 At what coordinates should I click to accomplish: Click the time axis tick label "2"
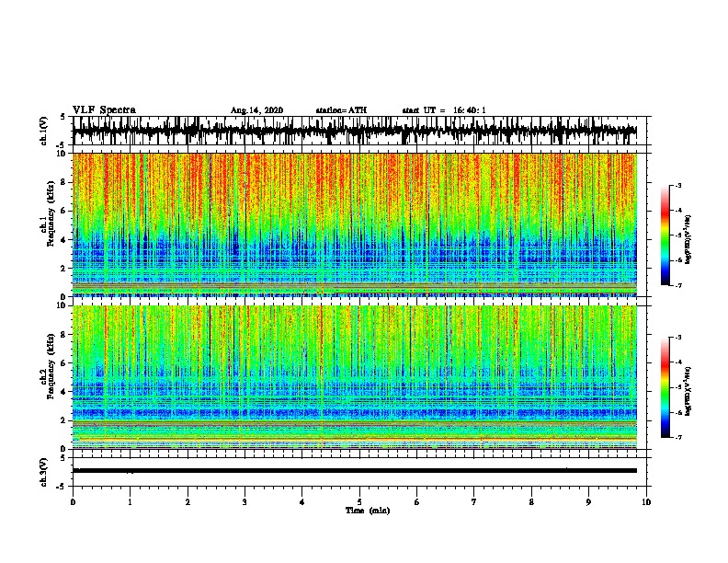188,501
